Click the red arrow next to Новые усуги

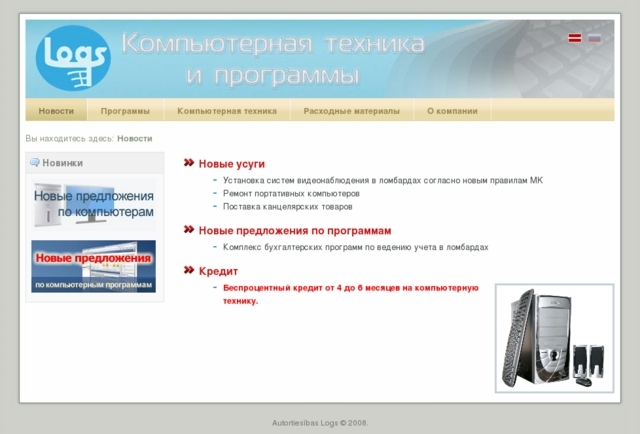[189, 162]
